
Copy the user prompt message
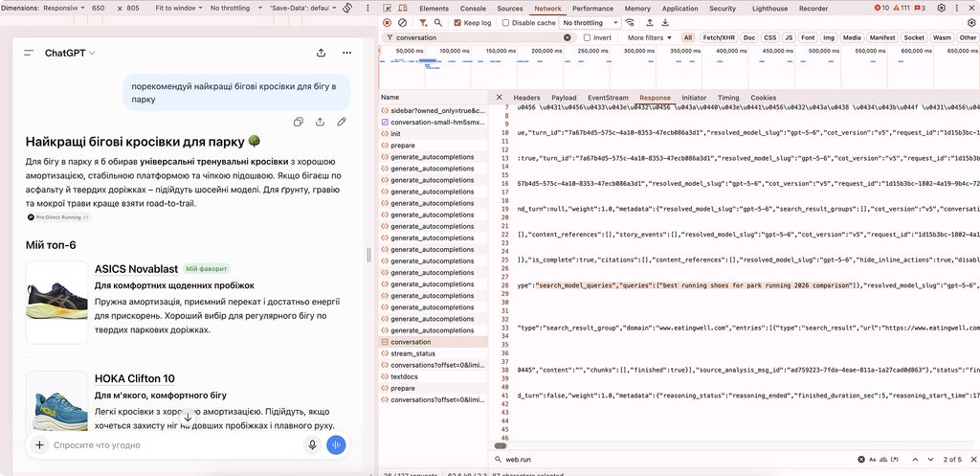coord(299,122)
